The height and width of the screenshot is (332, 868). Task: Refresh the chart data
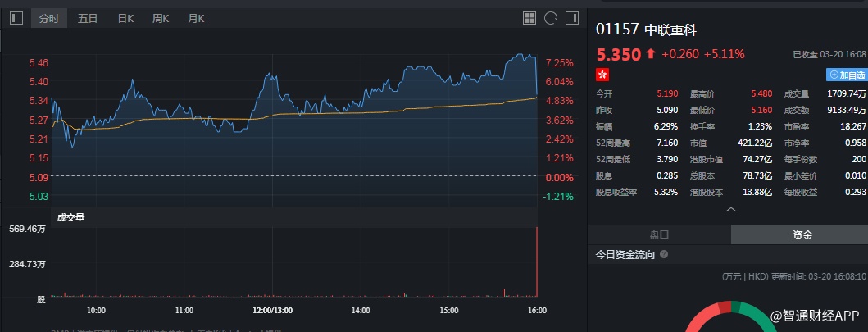coord(551,18)
